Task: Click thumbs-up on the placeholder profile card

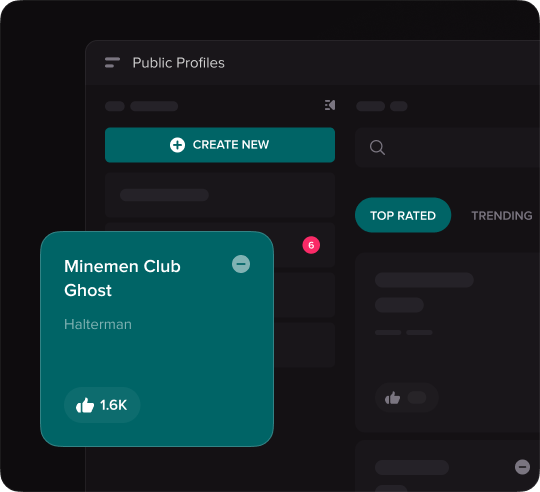Action: [392, 398]
